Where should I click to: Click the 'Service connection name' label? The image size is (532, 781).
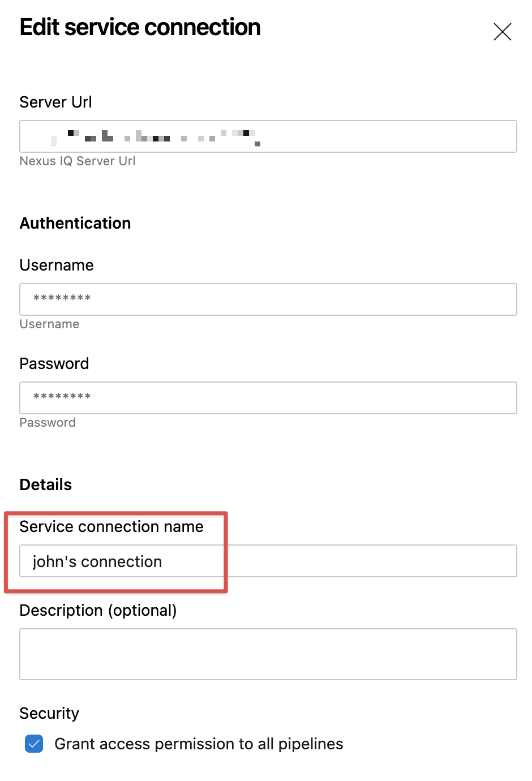[x=111, y=526]
